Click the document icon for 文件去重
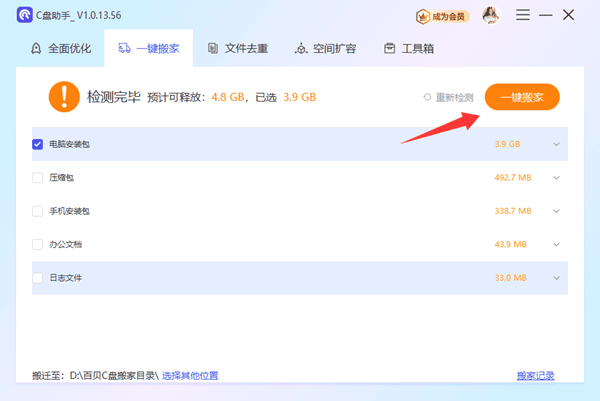Viewport: 600px width, 401px height. [x=213, y=49]
